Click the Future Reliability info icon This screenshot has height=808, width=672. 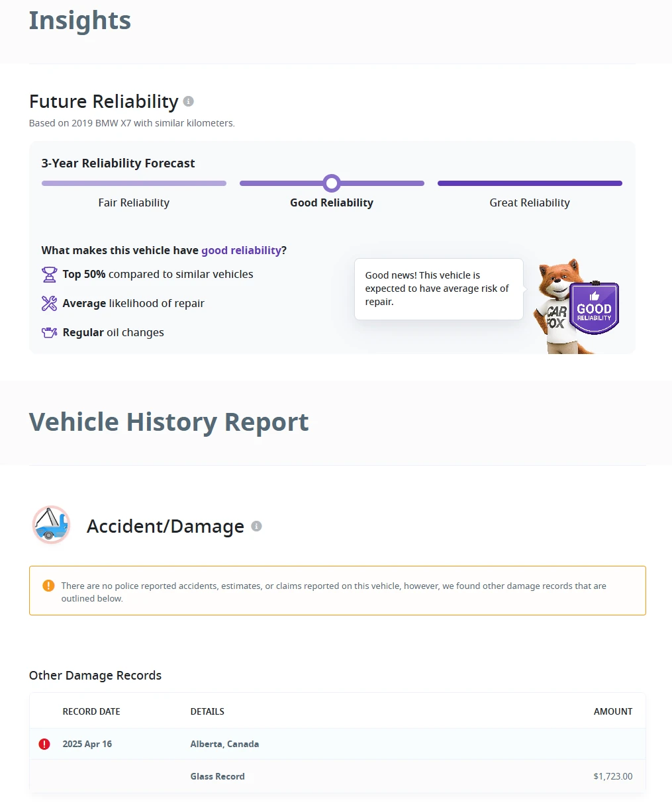pos(189,101)
